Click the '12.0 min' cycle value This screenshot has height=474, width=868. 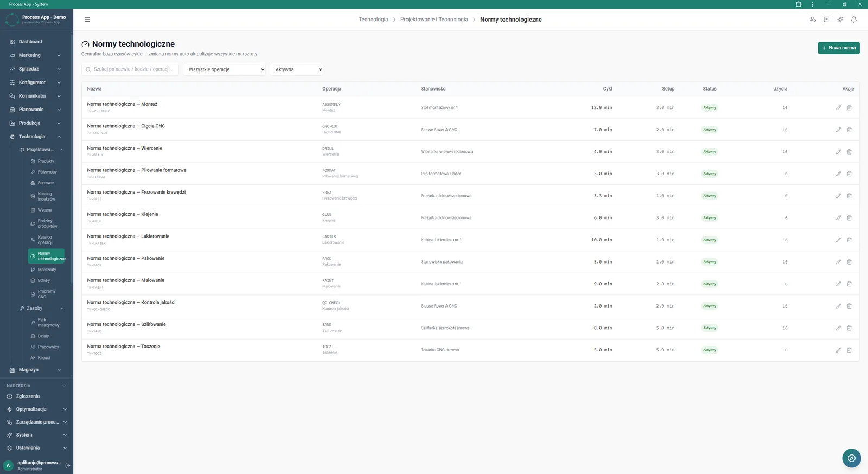[x=602, y=108]
